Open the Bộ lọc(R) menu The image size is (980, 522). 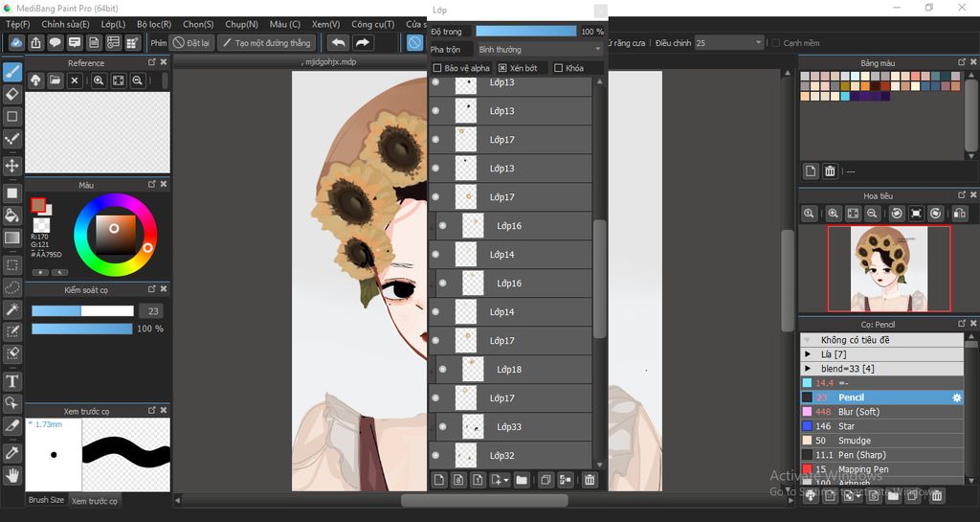[x=154, y=24]
